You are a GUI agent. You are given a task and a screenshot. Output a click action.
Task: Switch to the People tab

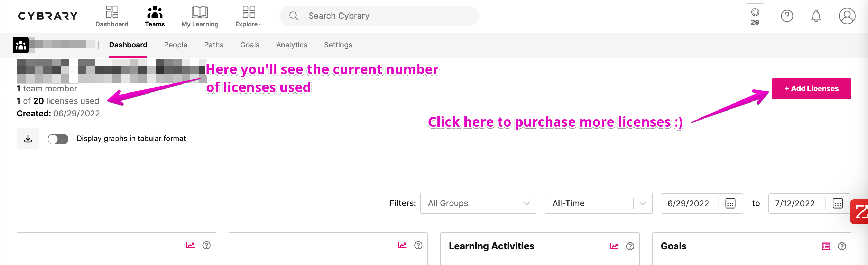[x=176, y=45]
